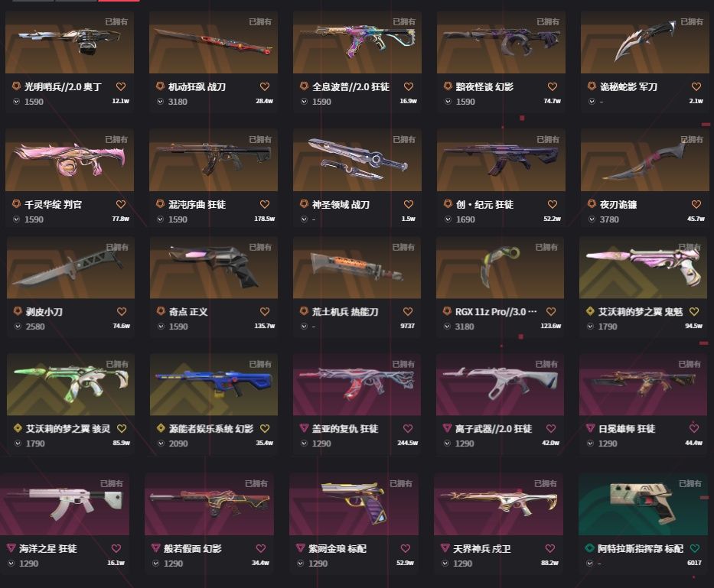Open the 天界神兵 戍卫 title link
This screenshot has height=588, width=714.
coord(482,549)
